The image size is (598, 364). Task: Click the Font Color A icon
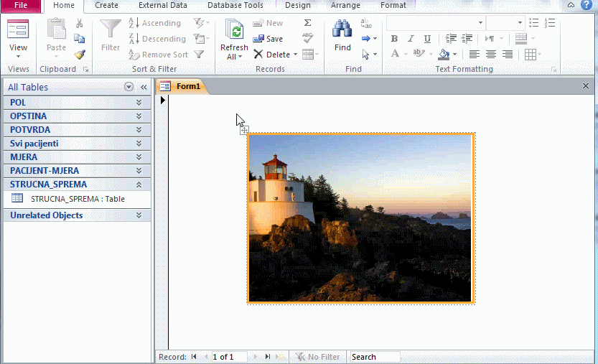coord(395,54)
